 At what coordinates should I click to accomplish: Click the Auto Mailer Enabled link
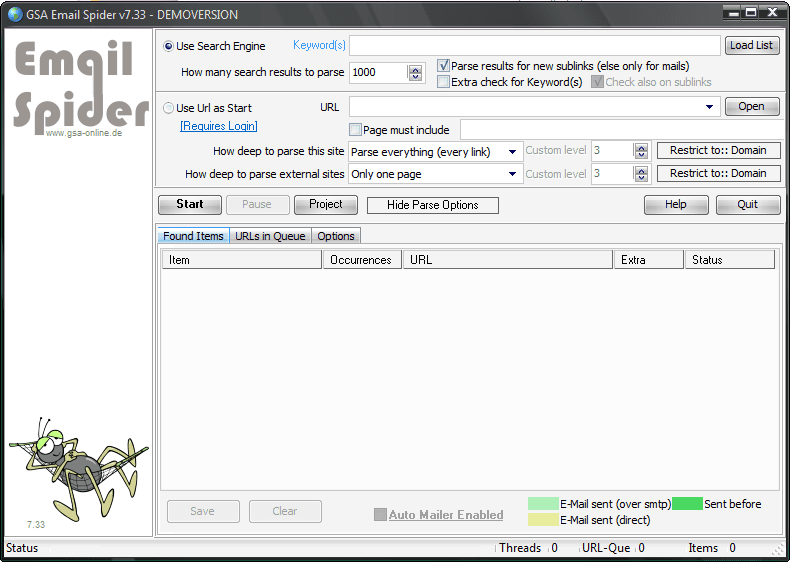(446, 515)
